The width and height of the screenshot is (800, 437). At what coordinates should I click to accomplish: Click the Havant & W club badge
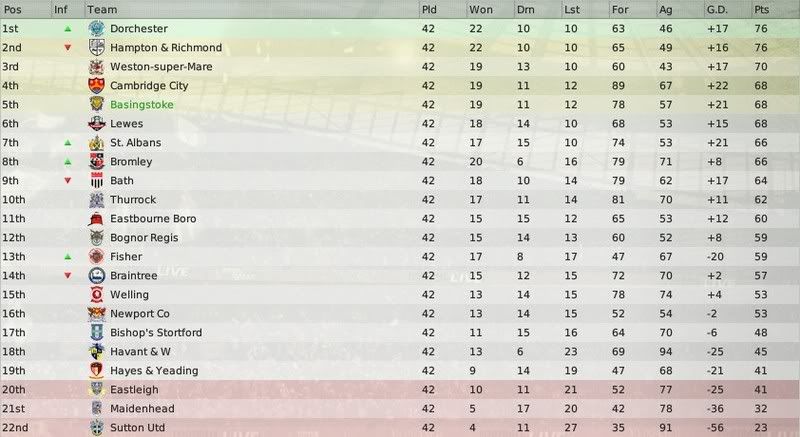(x=96, y=351)
